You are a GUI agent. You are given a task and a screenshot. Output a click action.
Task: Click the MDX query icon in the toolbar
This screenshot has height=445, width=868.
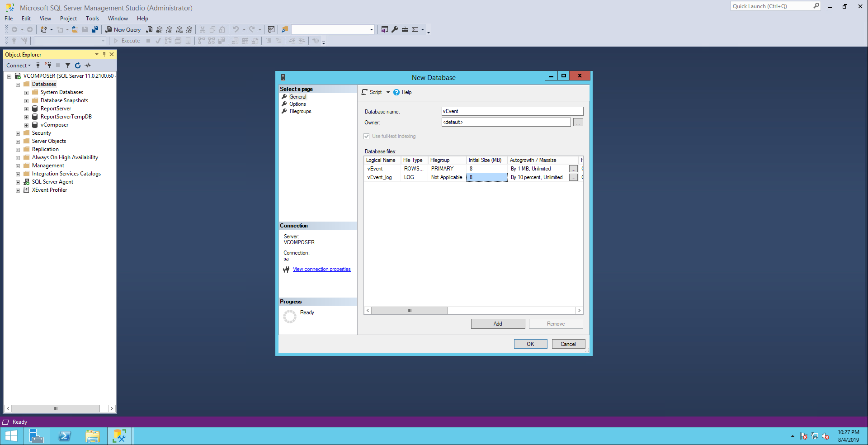click(x=159, y=30)
